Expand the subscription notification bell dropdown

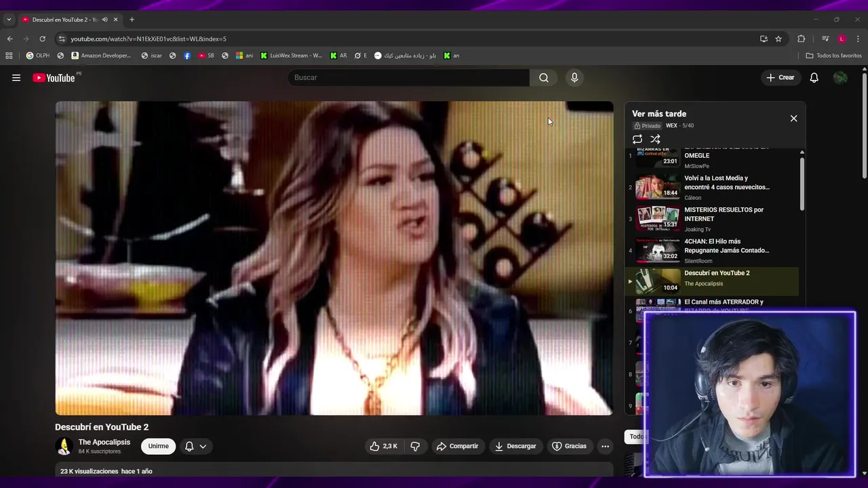[x=196, y=446]
